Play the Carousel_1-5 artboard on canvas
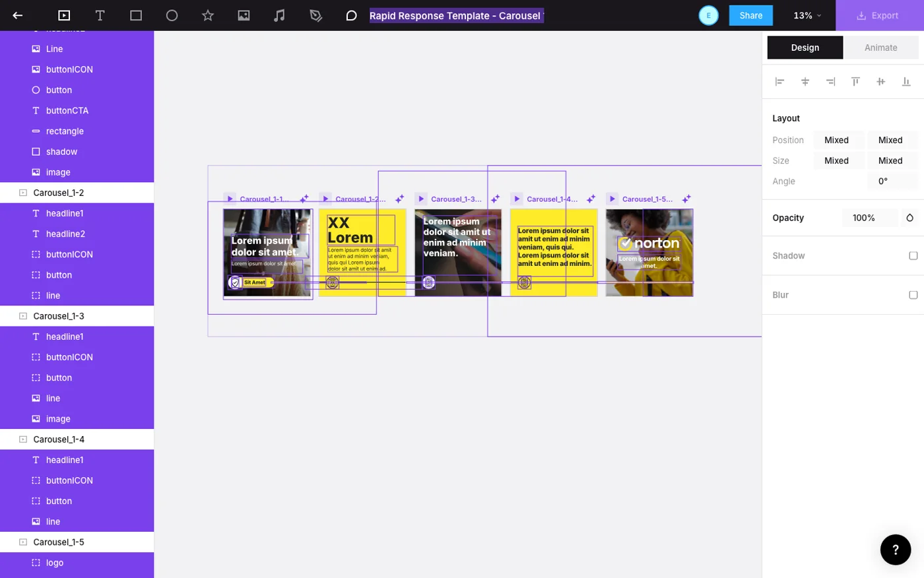The width and height of the screenshot is (924, 578). pos(612,199)
